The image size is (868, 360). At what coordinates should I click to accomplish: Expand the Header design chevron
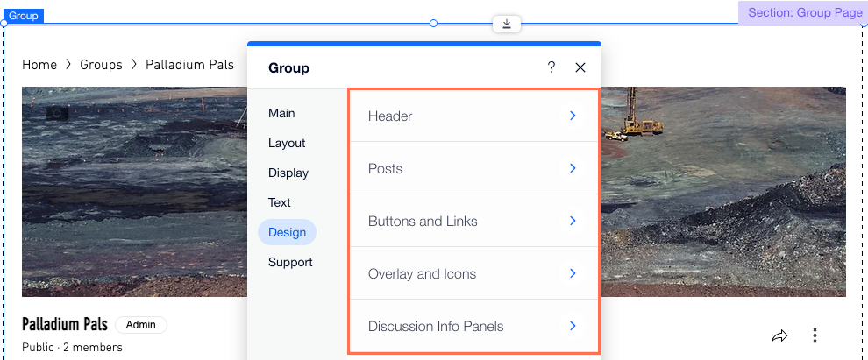pos(573,116)
